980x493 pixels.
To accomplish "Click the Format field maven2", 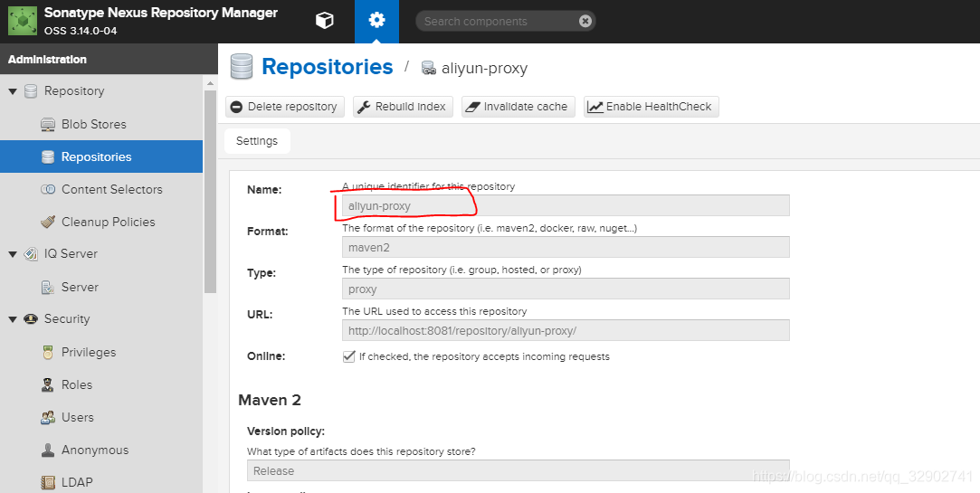I will (x=566, y=248).
